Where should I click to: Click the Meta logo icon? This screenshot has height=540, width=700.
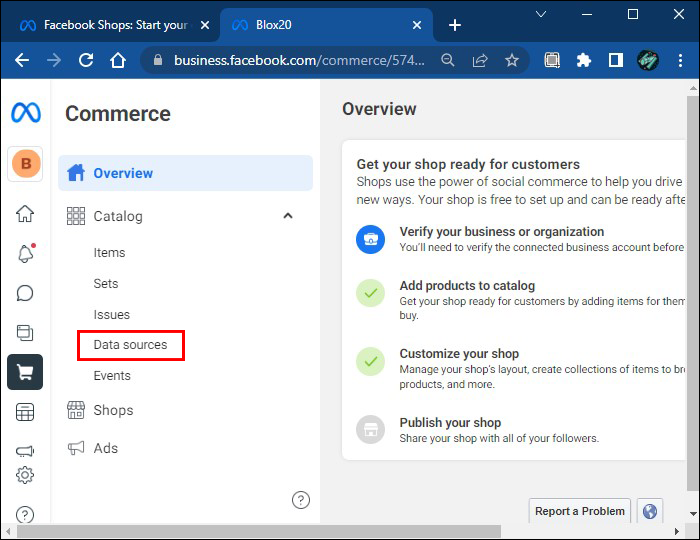(x=25, y=113)
